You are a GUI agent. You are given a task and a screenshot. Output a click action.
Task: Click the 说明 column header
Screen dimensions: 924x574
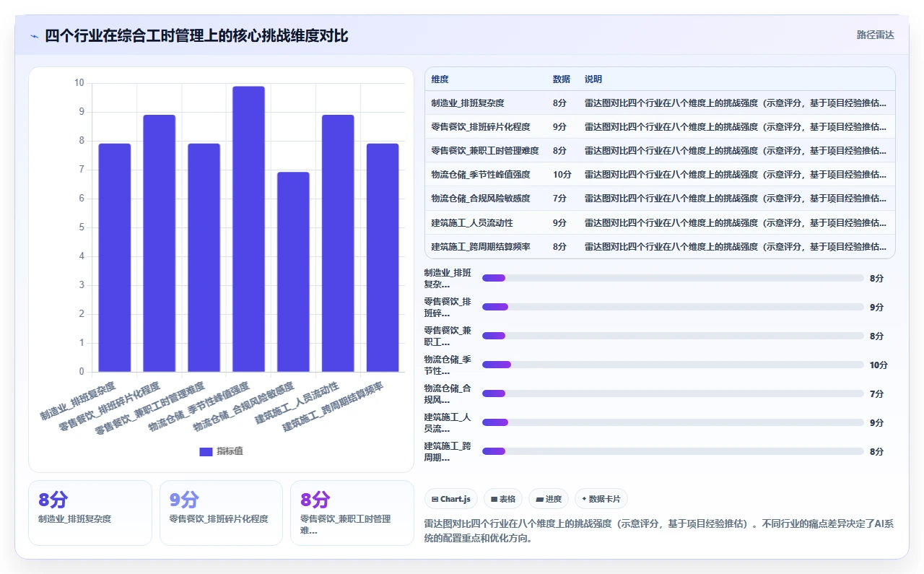[593, 79]
